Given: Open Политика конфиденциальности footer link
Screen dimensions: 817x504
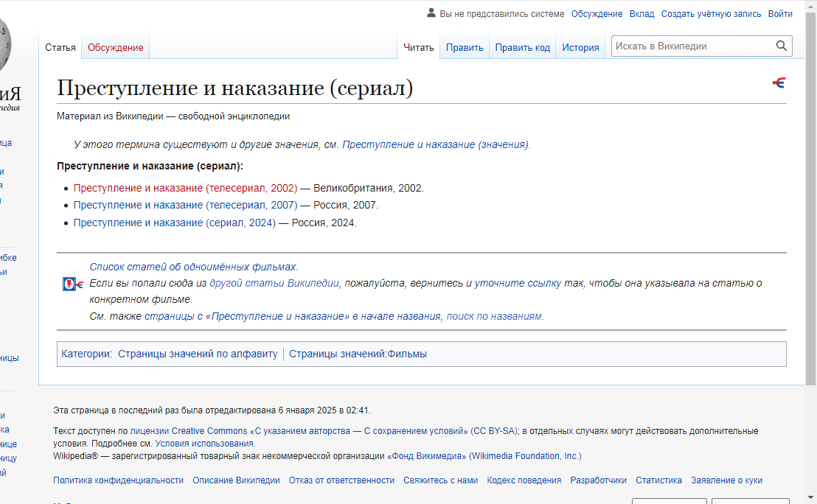Looking at the screenshot, I should point(118,480).
